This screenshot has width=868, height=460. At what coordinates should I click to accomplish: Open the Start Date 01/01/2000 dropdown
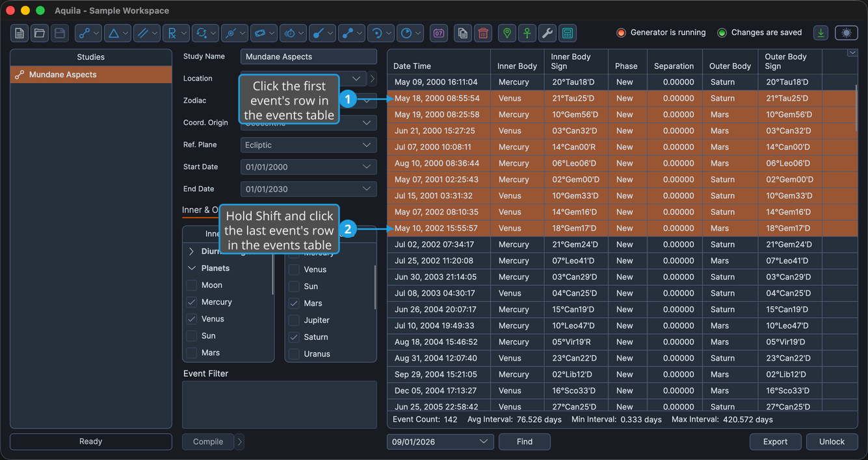[308, 167]
